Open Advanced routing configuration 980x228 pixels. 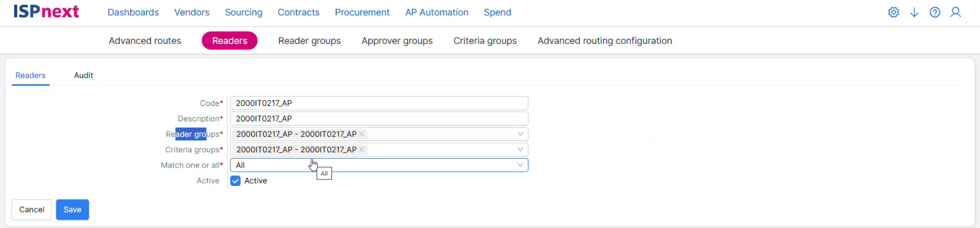(605, 41)
